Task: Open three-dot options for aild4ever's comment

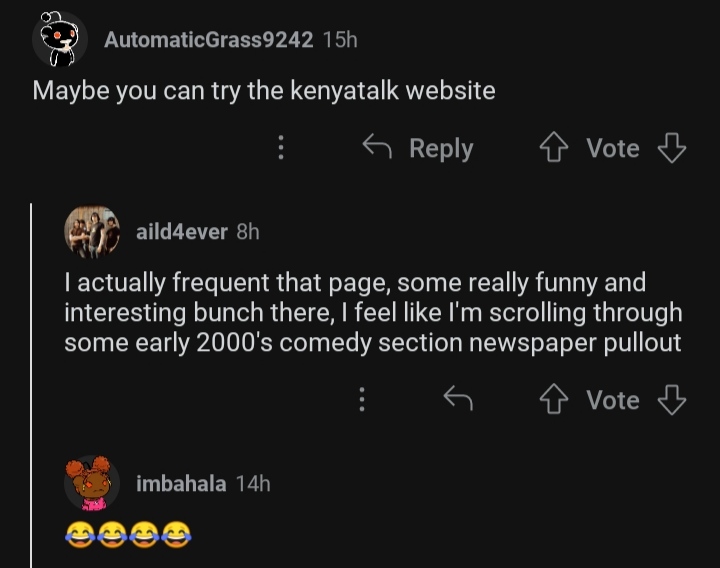Action: [x=363, y=401]
